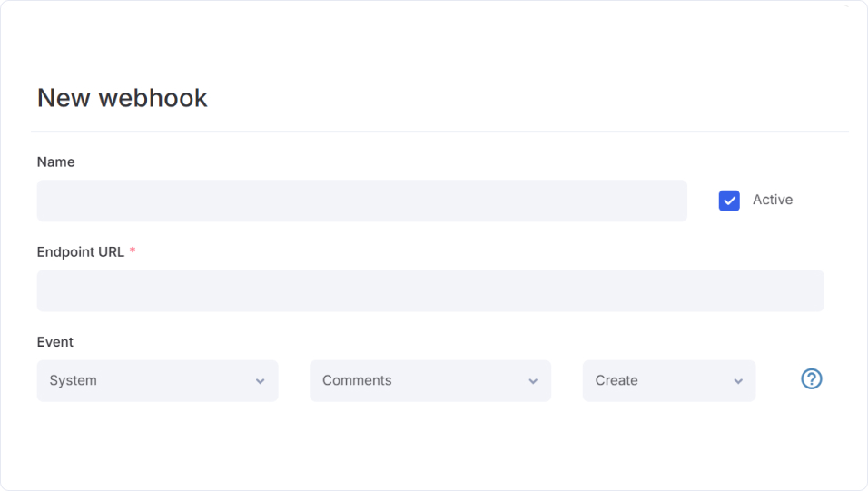Click the chevron arrow on Comments dropdown

tap(533, 381)
